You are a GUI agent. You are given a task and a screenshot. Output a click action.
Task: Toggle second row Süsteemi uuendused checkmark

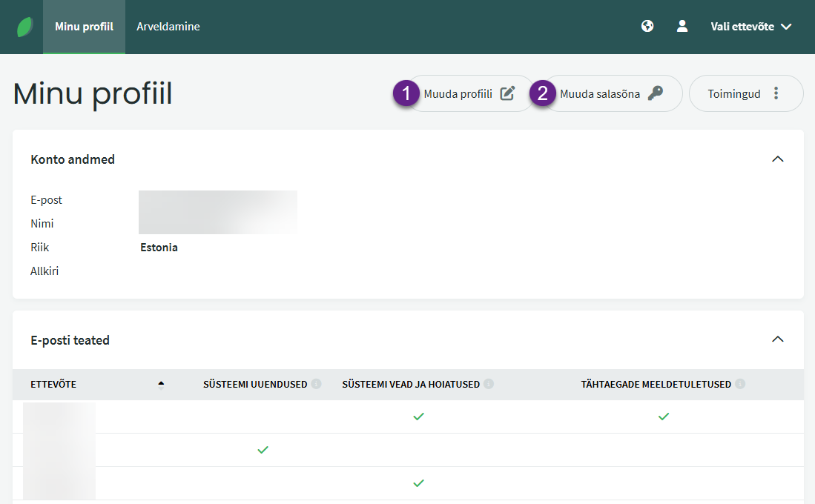click(x=263, y=450)
